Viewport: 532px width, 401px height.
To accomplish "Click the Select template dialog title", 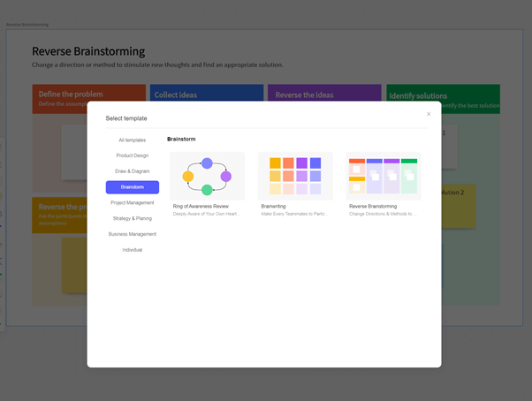I will coord(126,118).
